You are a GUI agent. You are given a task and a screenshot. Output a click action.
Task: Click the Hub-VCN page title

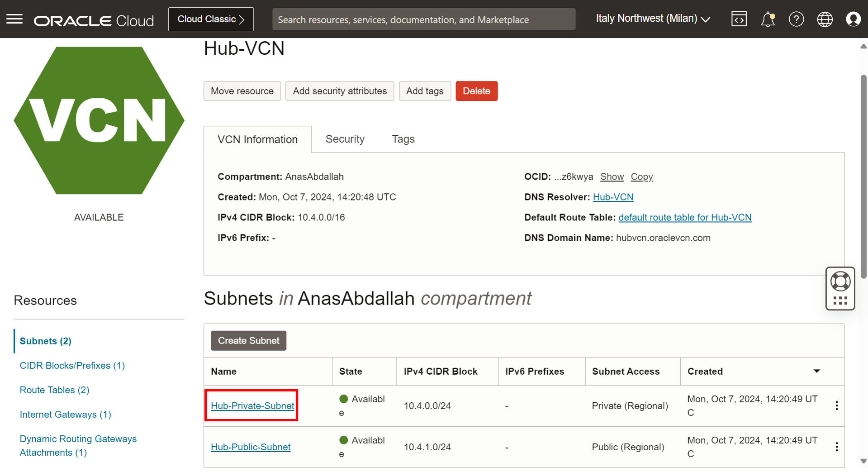pyautogui.click(x=244, y=48)
